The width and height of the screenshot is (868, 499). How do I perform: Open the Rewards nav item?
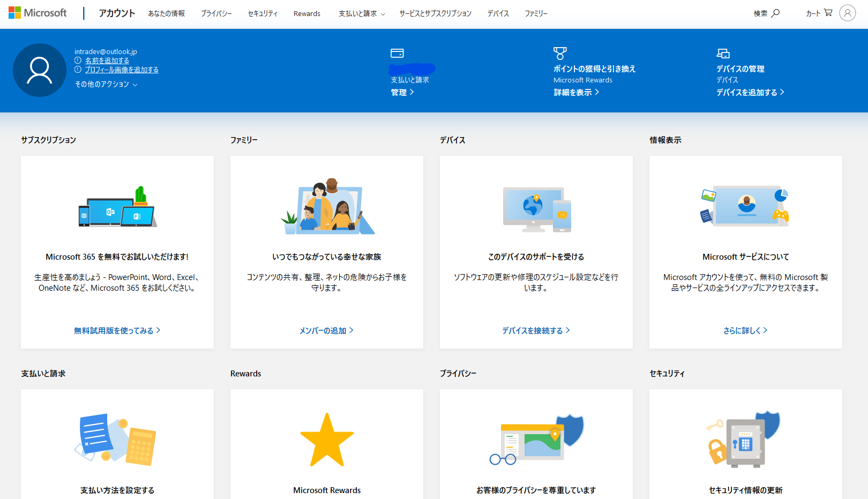pyautogui.click(x=307, y=13)
